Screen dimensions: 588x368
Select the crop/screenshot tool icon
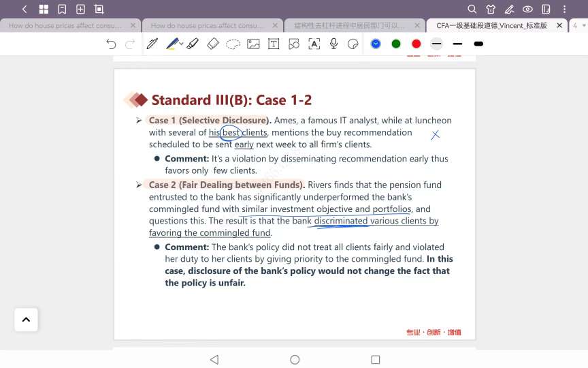(99, 9)
